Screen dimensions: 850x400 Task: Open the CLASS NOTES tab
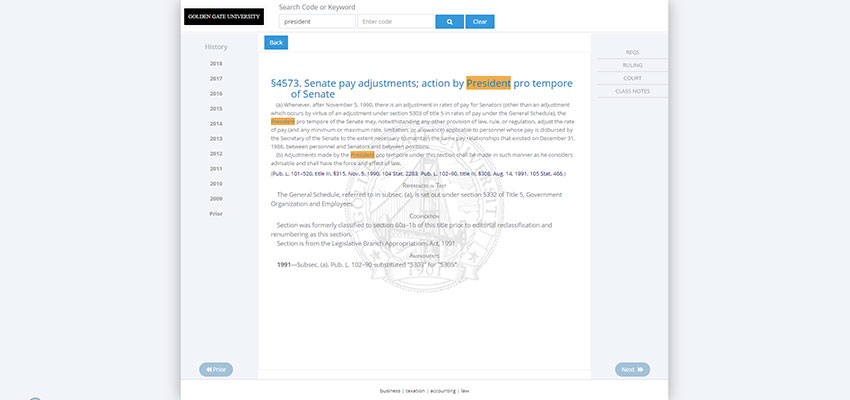tap(632, 91)
